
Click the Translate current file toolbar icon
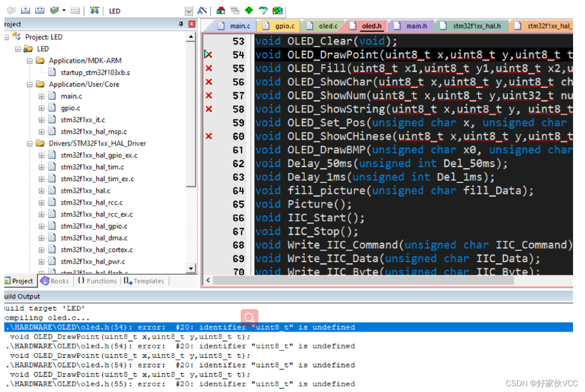tap(11, 10)
